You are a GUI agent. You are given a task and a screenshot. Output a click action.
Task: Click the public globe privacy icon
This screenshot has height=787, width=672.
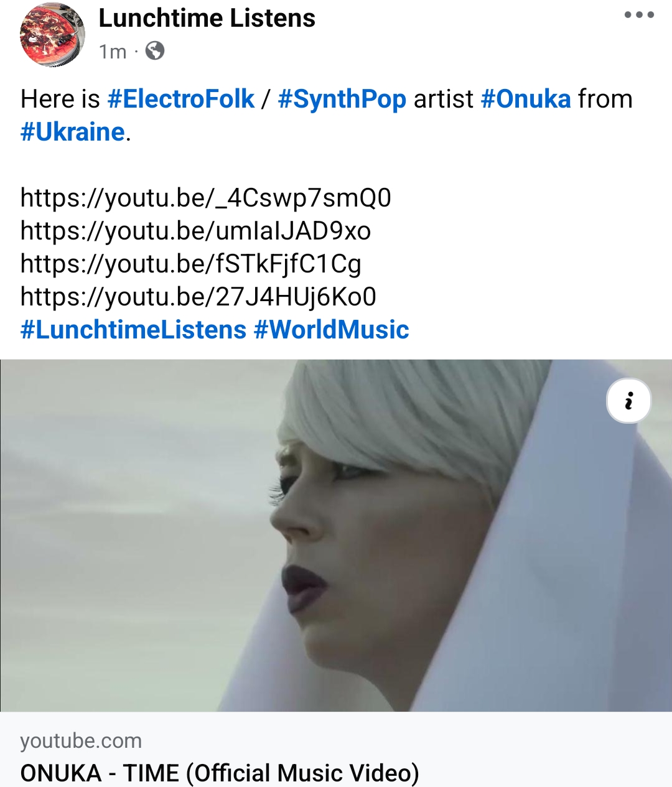click(155, 50)
